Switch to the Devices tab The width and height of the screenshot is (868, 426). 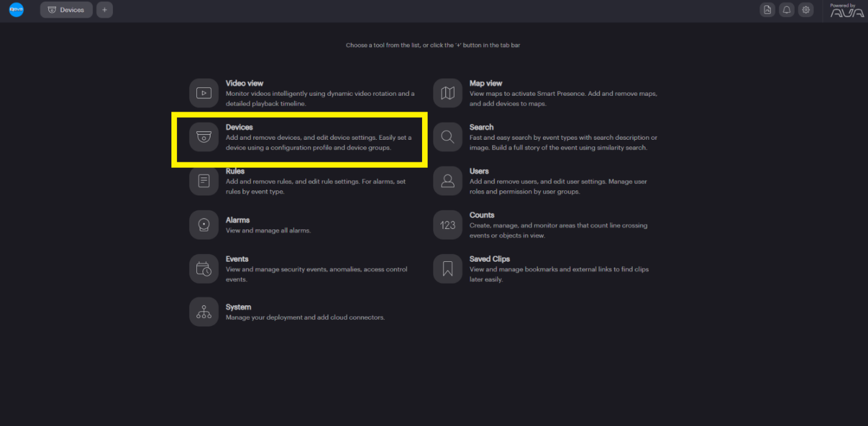point(66,10)
